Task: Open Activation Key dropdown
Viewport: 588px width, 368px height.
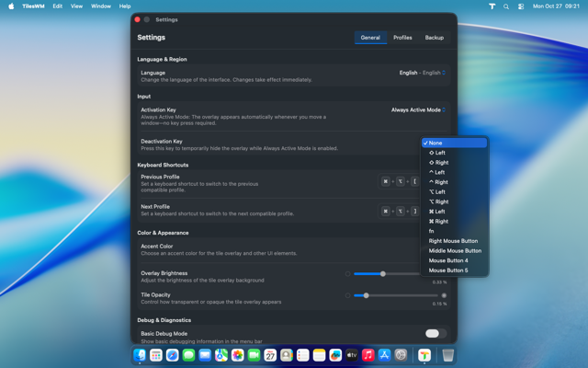Action: click(x=419, y=110)
